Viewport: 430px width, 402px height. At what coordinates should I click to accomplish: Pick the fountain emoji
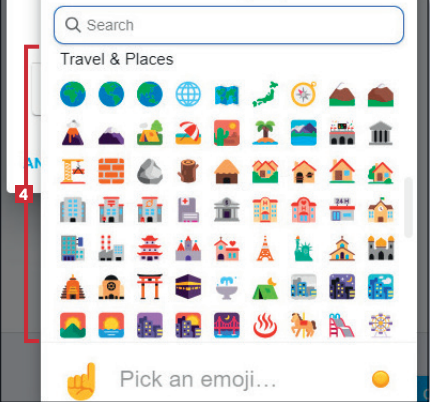(227, 287)
